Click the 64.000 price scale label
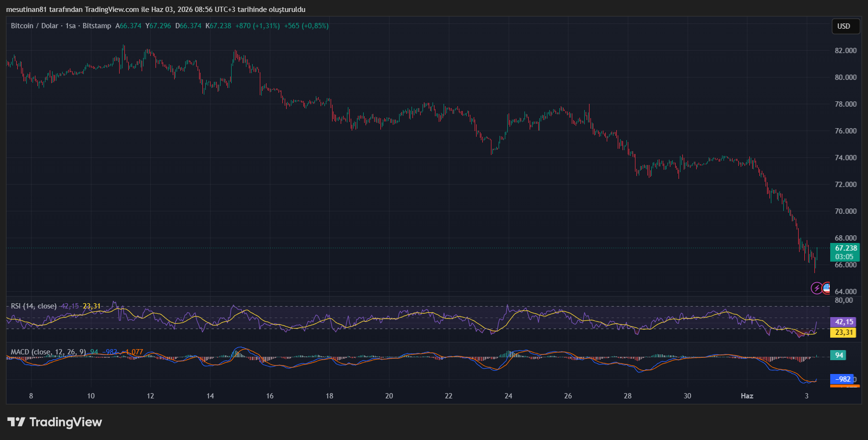The width and height of the screenshot is (868, 440). click(846, 292)
